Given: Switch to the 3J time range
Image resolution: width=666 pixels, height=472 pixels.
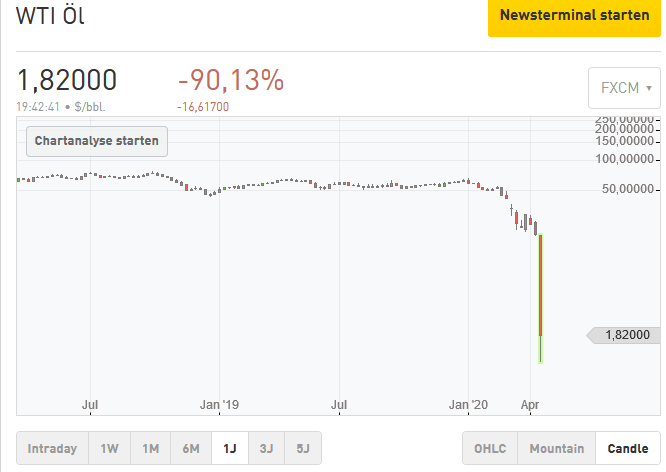Looking at the screenshot, I should coord(266,448).
